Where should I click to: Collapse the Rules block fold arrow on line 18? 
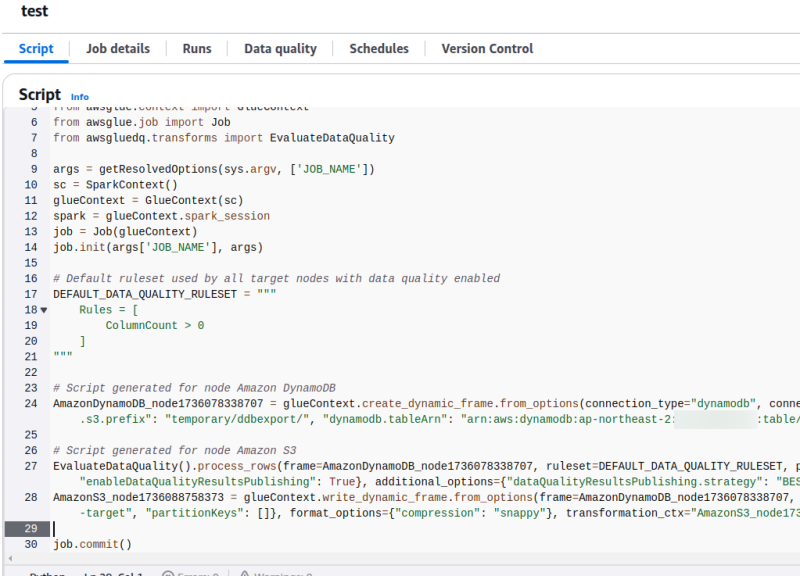[x=43, y=310]
